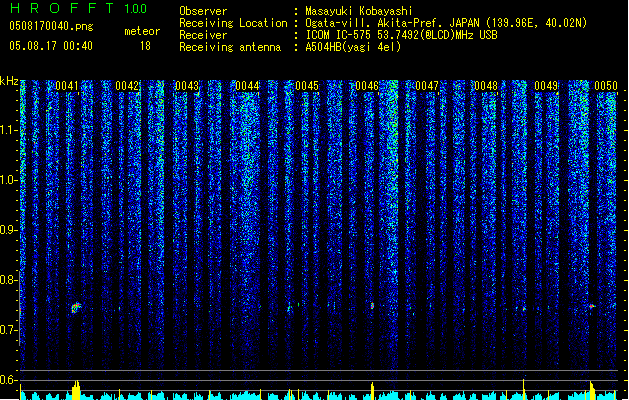Click the meteor echo just before 0050
The height and width of the screenshot is (400, 629).
tap(592, 306)
